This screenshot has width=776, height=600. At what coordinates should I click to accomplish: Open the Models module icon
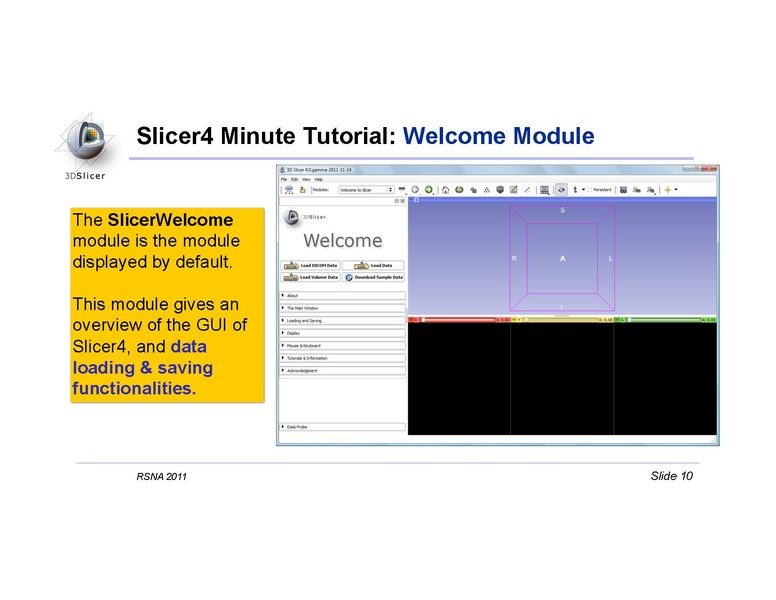click(473, 190)
